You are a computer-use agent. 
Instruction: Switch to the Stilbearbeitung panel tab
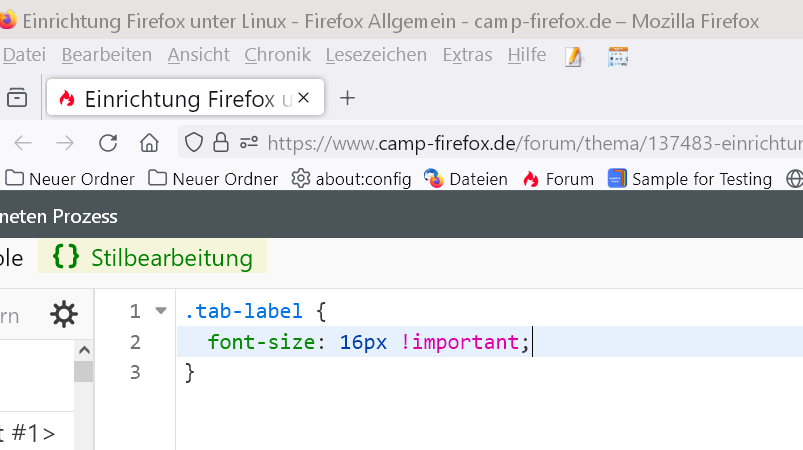[153, 258]
